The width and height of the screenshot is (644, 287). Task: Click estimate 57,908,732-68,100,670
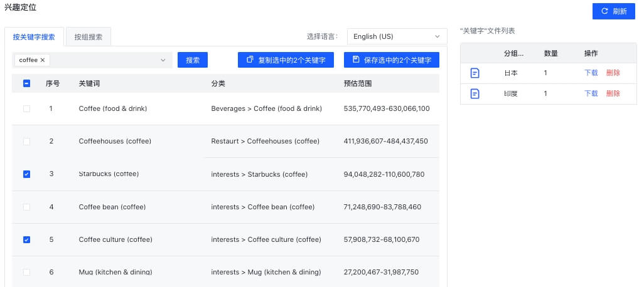pos(382,240)
